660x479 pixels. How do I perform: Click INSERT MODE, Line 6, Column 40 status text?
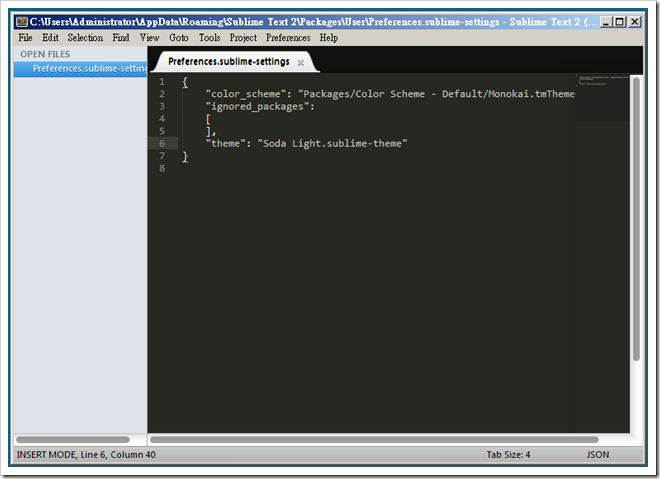[x=86, y=455]
